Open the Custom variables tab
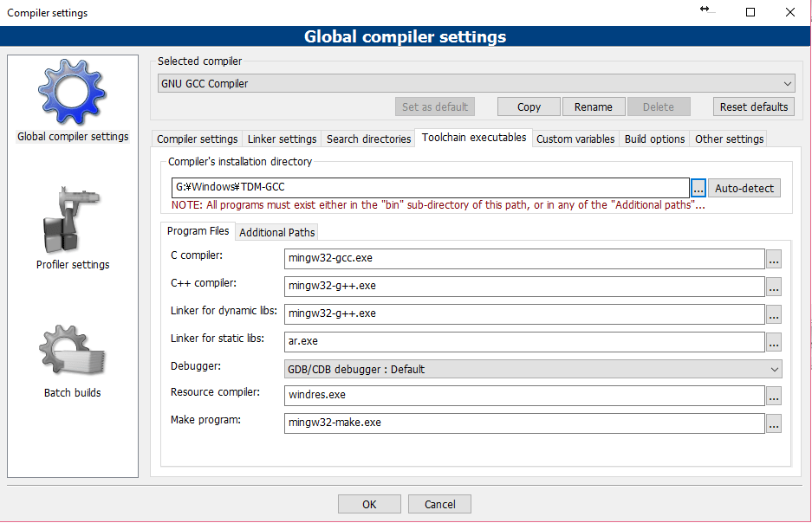812x523 pixels. [575, 139]
